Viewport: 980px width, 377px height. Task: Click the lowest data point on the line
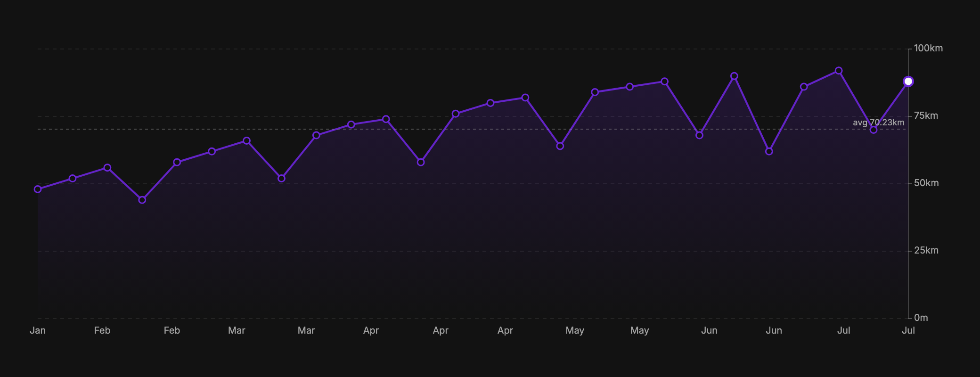pos(142,200)
